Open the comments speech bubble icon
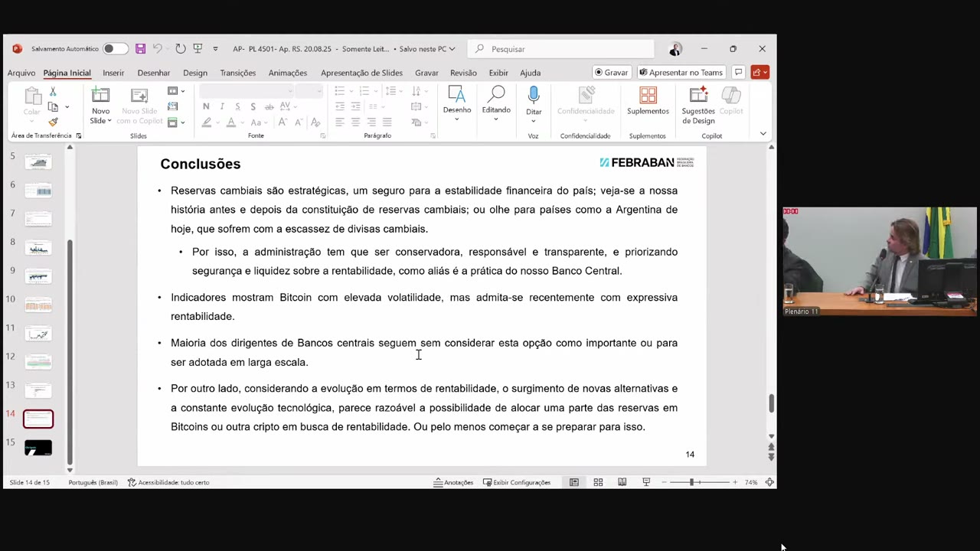Image resolution: width=980 pixels, height=551 pixels. pos(738,73)
